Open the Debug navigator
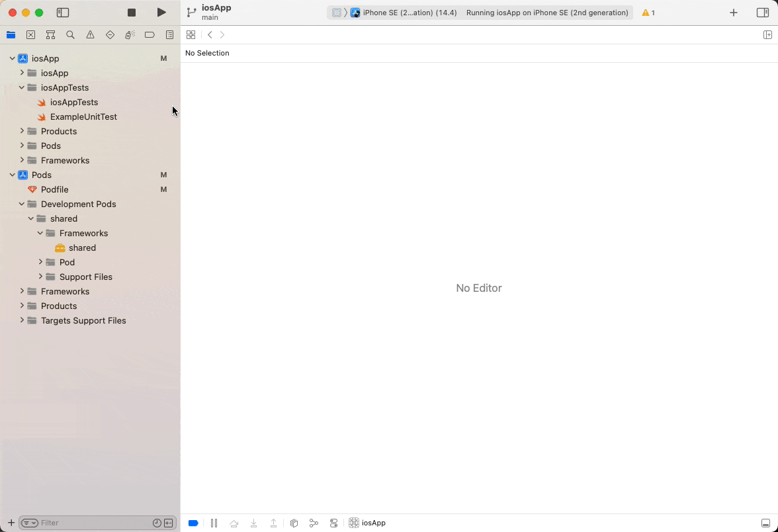 coord(130,34)
